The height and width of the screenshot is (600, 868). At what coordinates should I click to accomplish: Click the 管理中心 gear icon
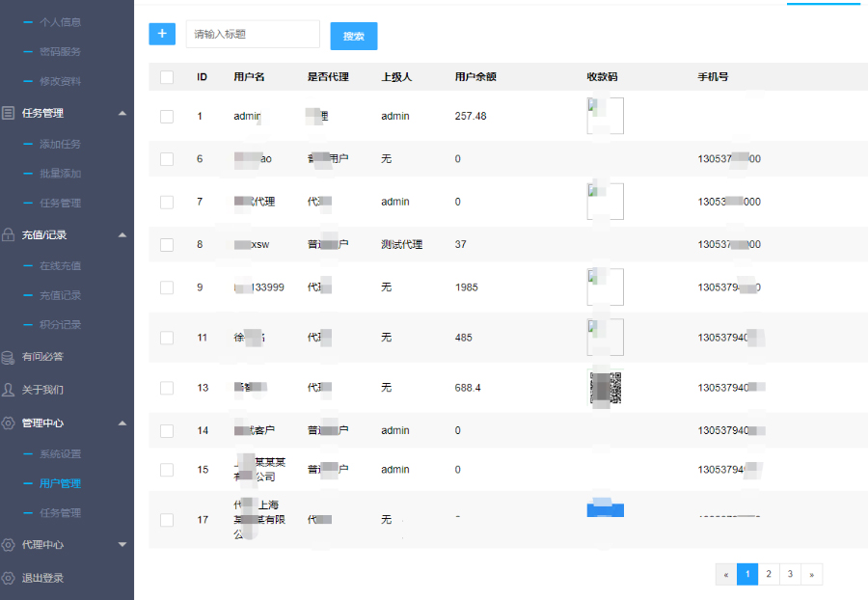(x=9, y=423)
